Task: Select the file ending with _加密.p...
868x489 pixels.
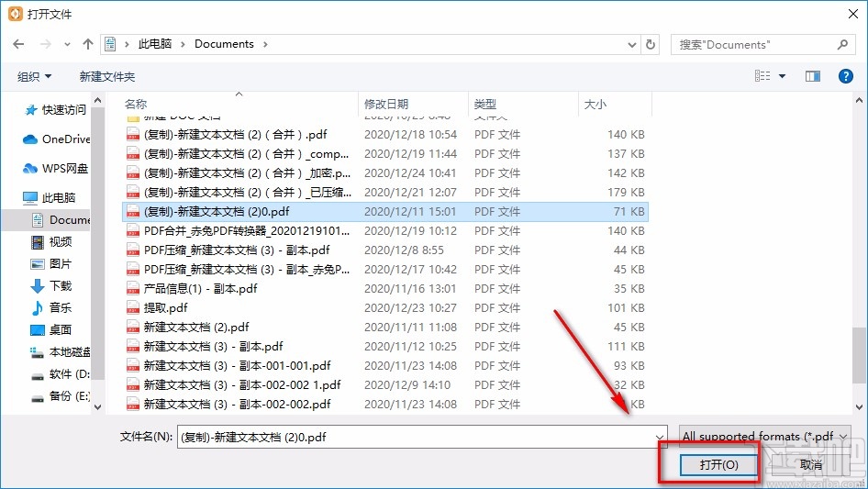Action: [385, 173]
